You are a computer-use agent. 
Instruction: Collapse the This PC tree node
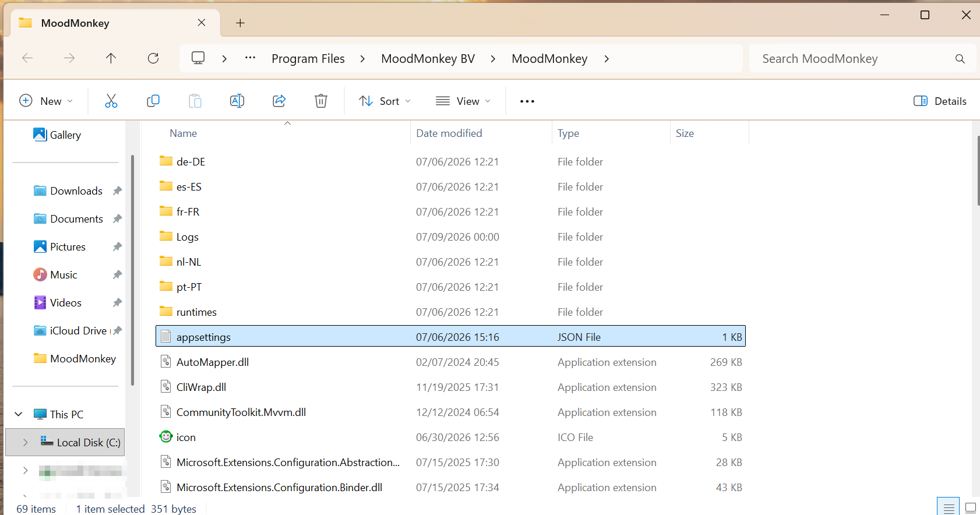click(x=19, y=414)
